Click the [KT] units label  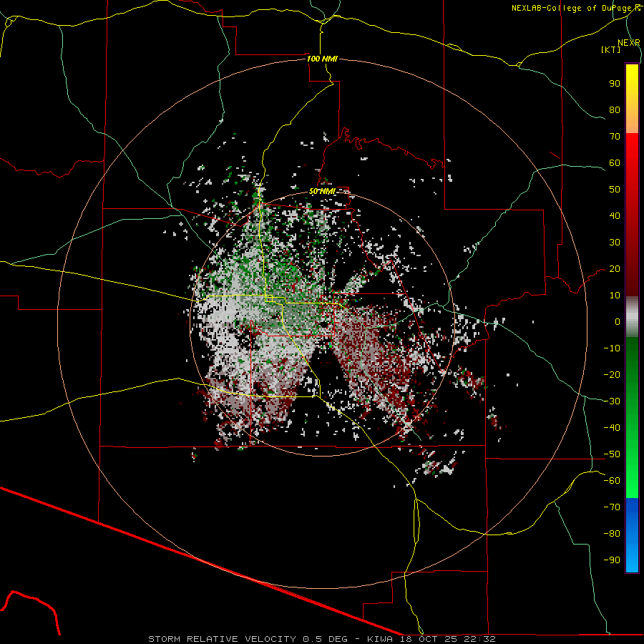coord(610,49)
